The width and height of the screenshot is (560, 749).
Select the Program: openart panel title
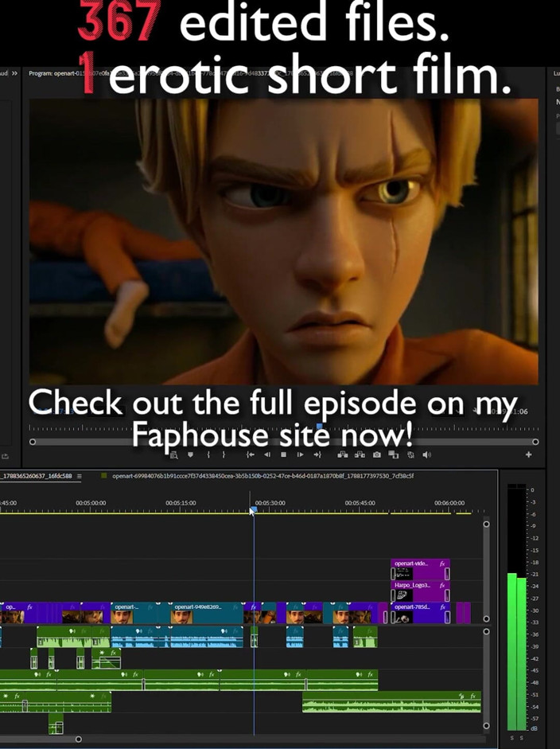click(x=51, y=73)
